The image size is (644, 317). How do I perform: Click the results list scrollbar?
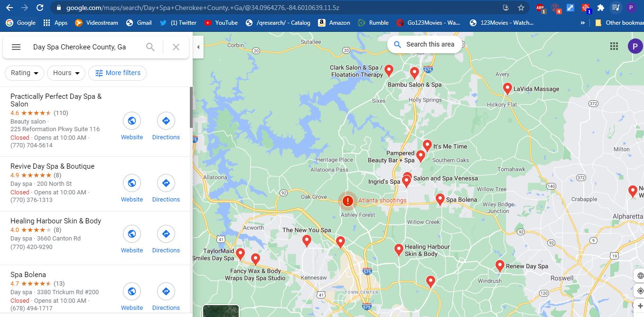(x=191, y=107)
